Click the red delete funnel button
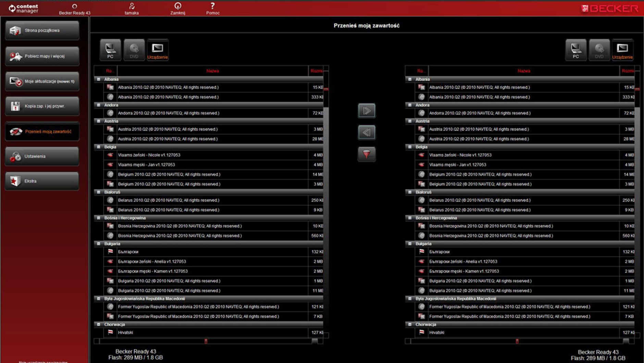The height and width of the screenshot is (363, 644). 367,154
